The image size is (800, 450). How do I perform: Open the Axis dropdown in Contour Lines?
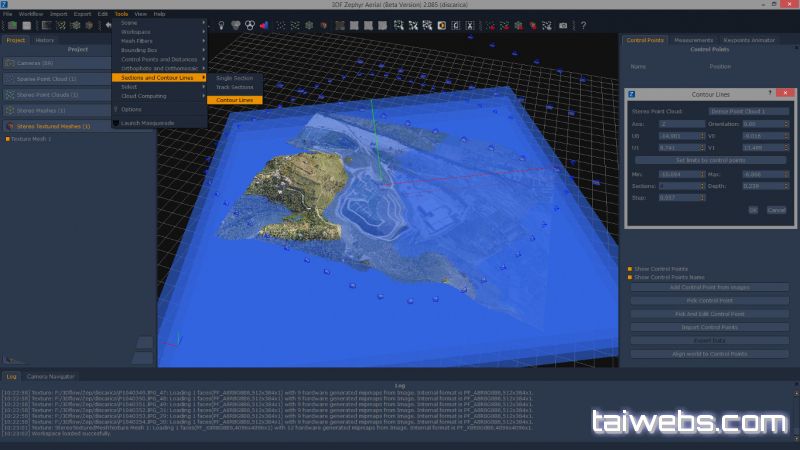point(681,123)
